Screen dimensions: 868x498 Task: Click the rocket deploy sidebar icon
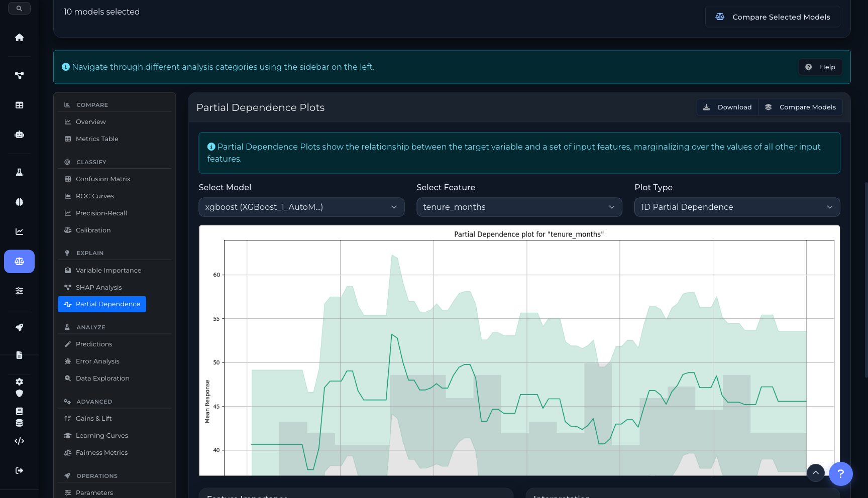click(x=19, y=327)
